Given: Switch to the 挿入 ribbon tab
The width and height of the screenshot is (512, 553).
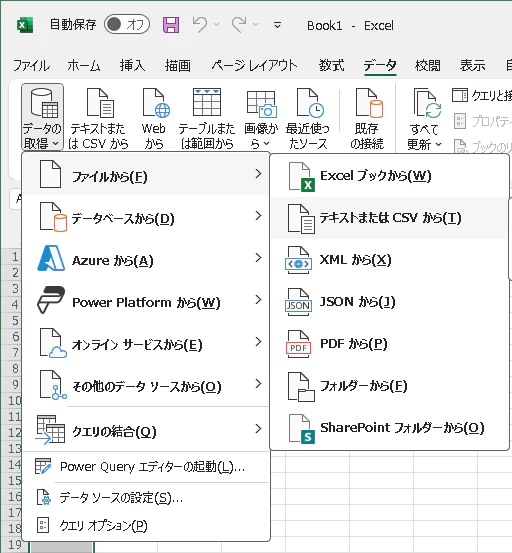Looking at the screenshot, I should [x=132, y=65].
